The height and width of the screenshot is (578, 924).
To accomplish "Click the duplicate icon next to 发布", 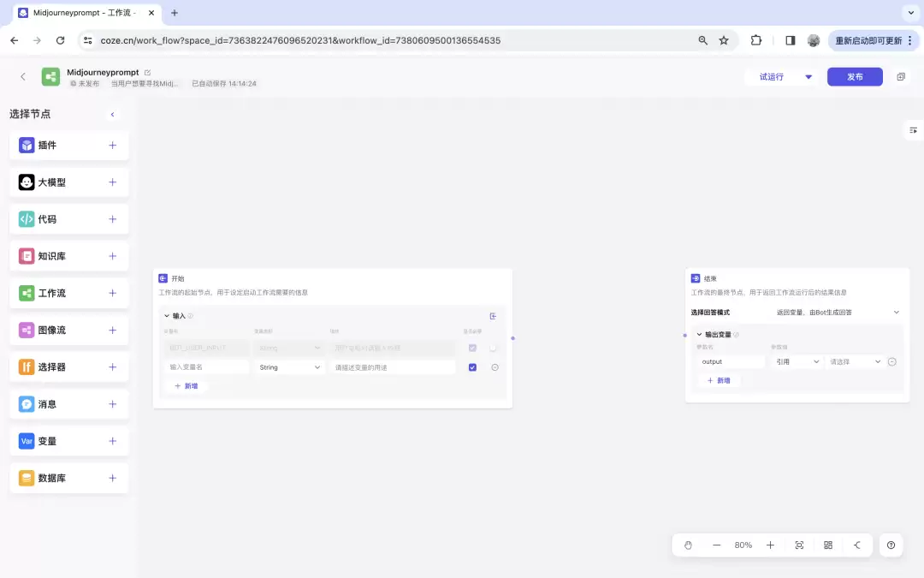I will [x=901, y=77].
